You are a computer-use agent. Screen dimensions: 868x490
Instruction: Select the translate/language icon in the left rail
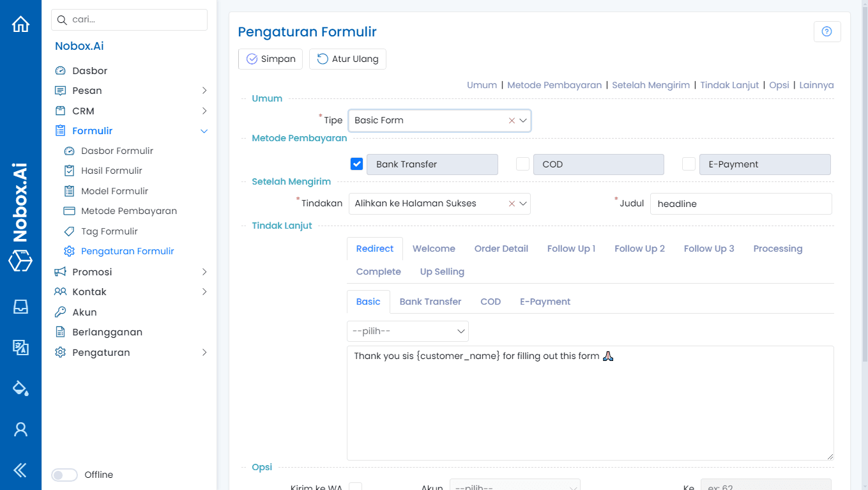click(20, 348)
